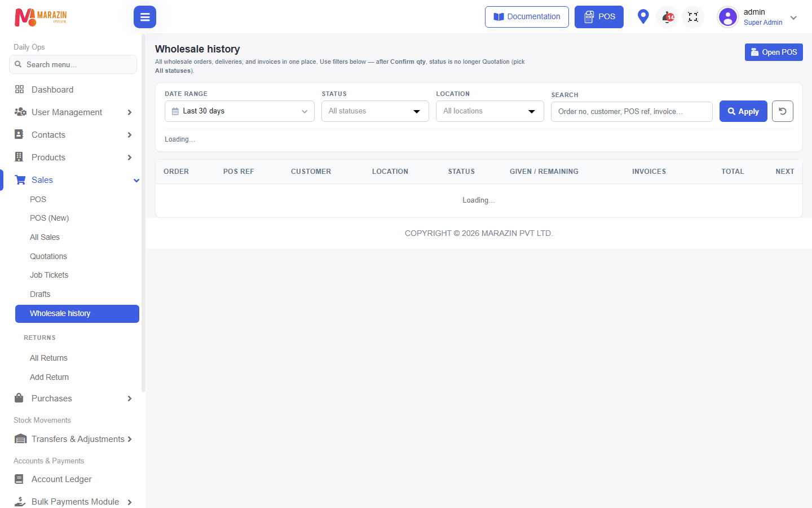Image resolution: width=812 pixels, height=508 pixels.
Task: Expand the Products submenu arrow
Action: [x=130, y=157]
